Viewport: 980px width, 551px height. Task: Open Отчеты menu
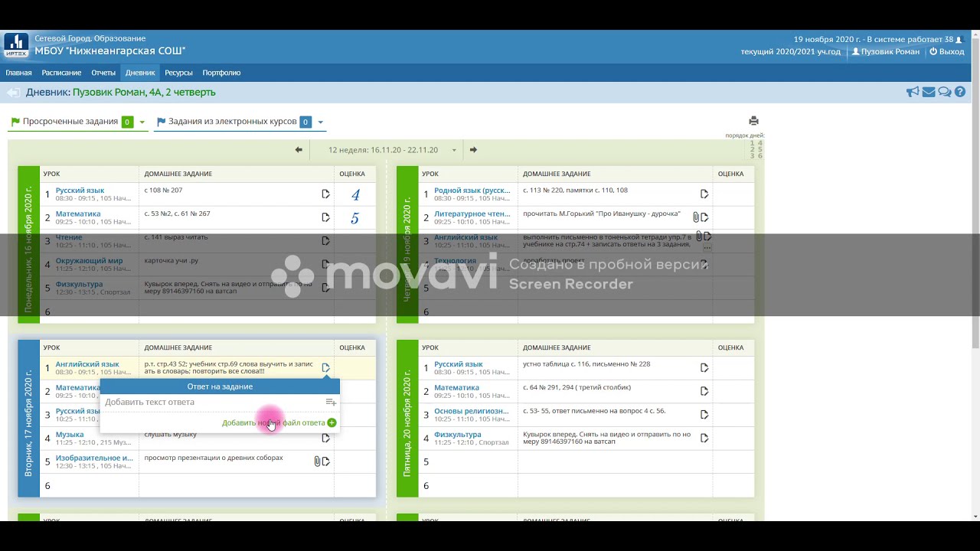tap(103, 73)
